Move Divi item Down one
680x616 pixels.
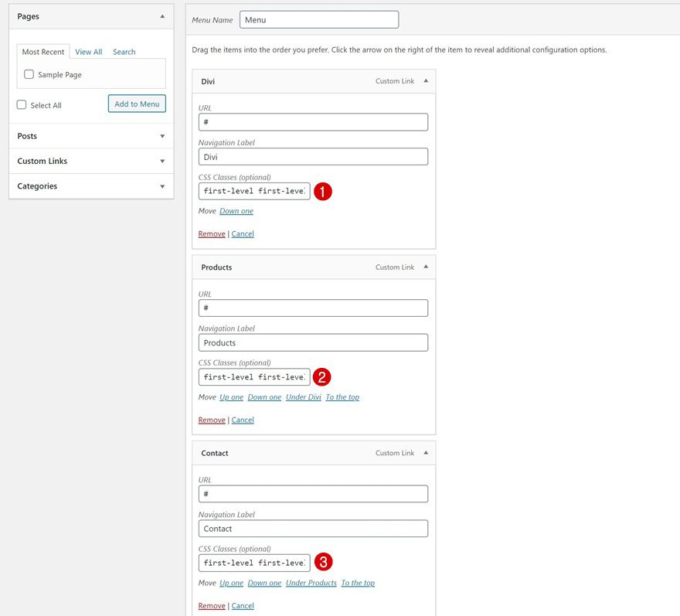(235, 210)
